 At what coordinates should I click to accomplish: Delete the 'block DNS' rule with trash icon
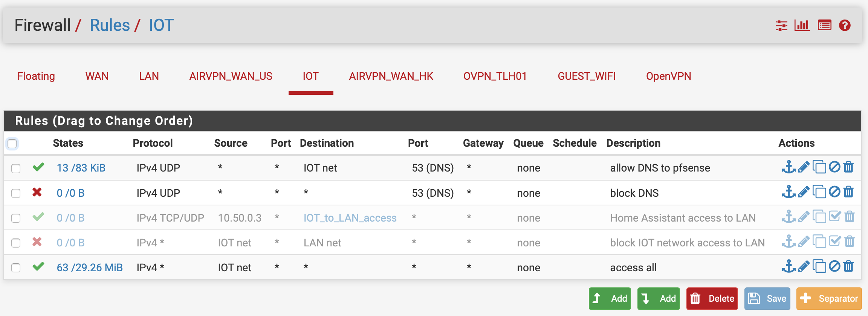pyautogui.click(x=848, y=192)
